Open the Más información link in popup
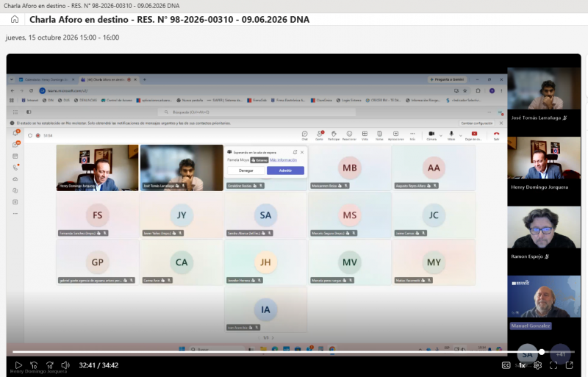The height and width of the screenshot is (377, 588). click(x=283, y=159)
